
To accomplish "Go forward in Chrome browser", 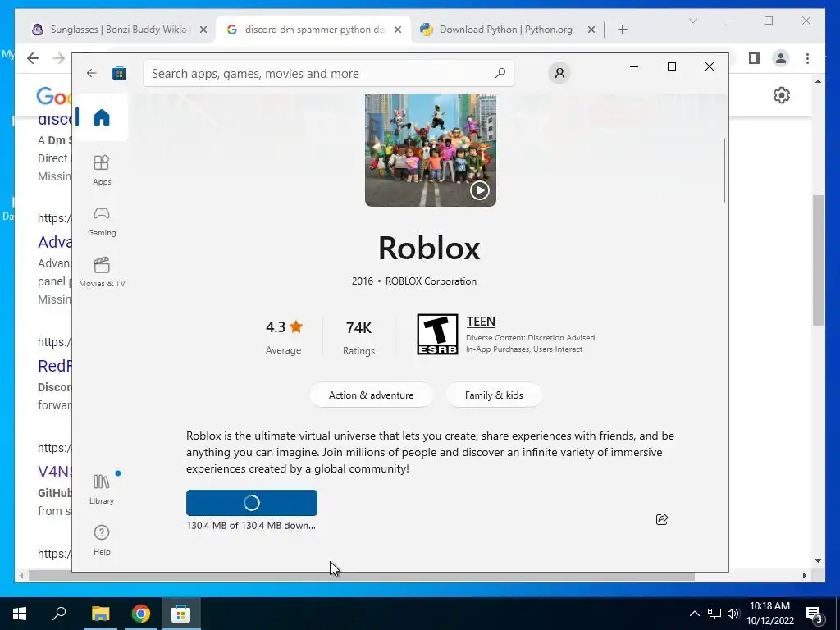I will (x=59, y=58).
